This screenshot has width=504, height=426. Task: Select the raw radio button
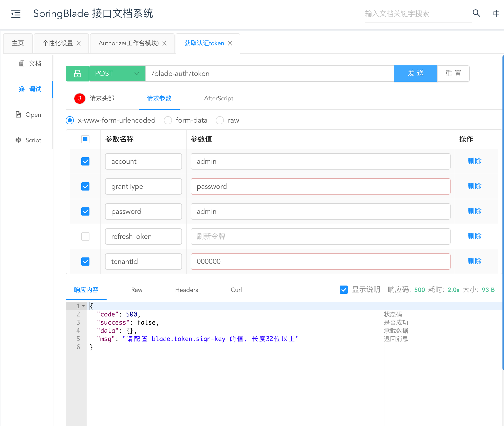coord(220,120)
